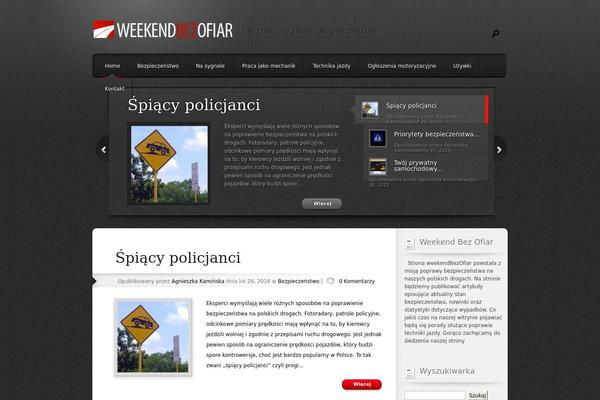
Task: Click widget icon beside Weekend Bez Ofiar heading
Action: coord(409,243)
